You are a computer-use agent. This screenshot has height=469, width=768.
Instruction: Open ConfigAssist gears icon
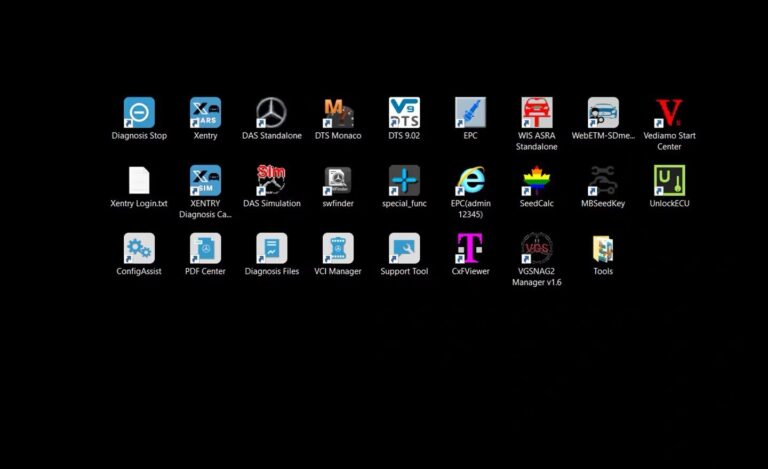tap(139, 248)
